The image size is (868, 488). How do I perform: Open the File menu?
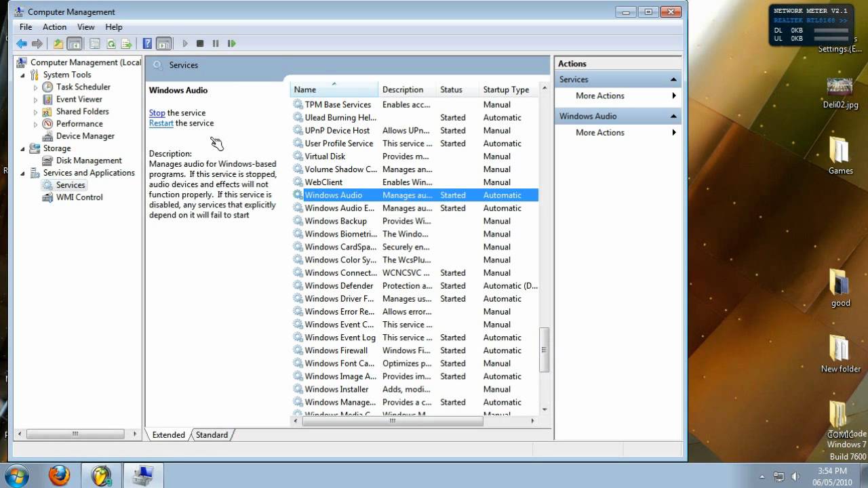pos(26,27)
